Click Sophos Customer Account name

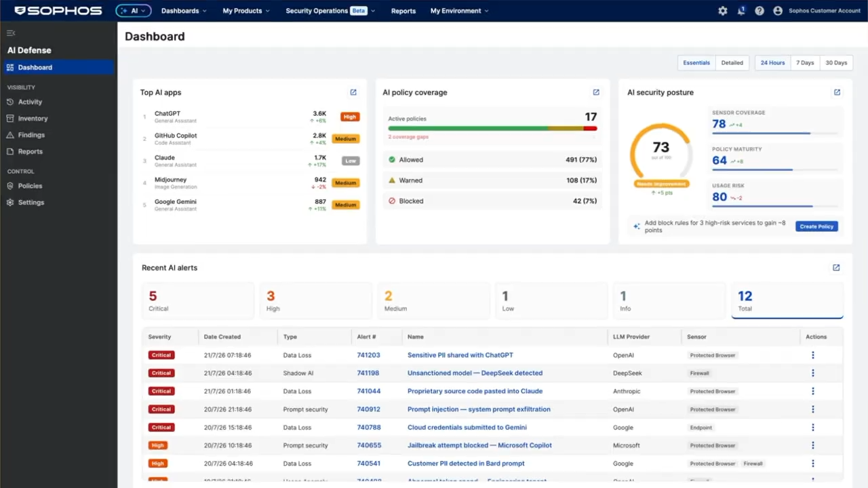pyautogui.click(x=825, y=11)
